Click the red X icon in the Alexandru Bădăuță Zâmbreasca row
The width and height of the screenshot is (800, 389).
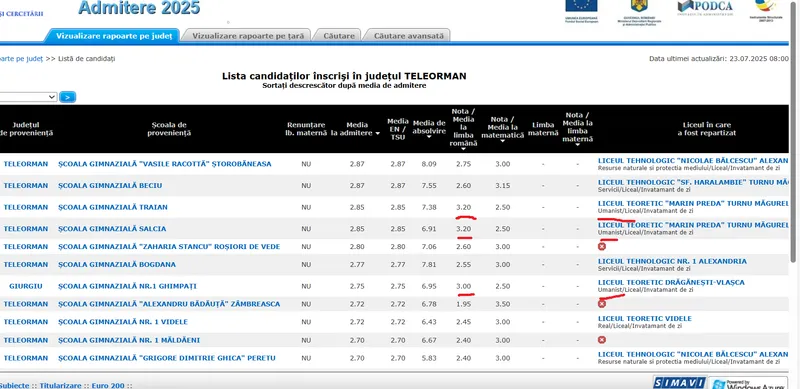pyautogui.click(x=602, y=304)
